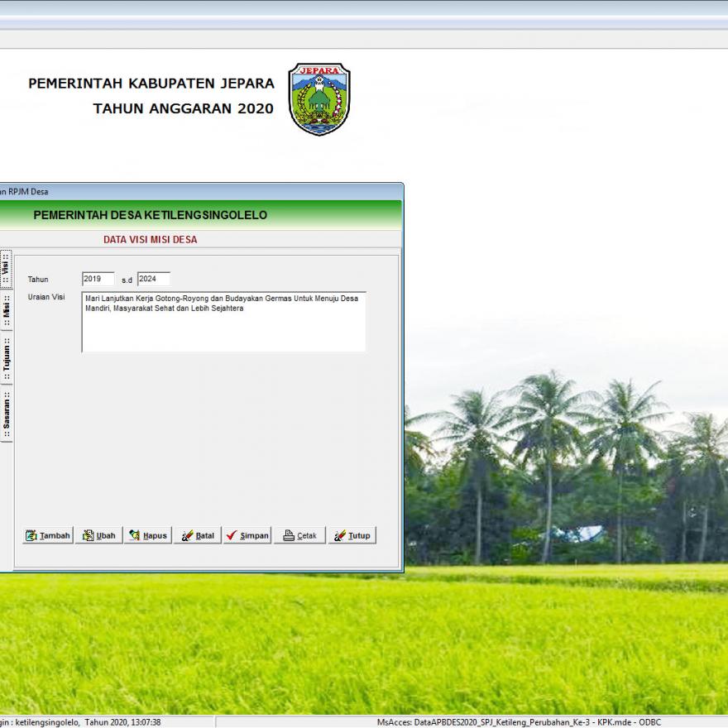Open the Sasaran tab
The image size is (728, 728).
6,414
